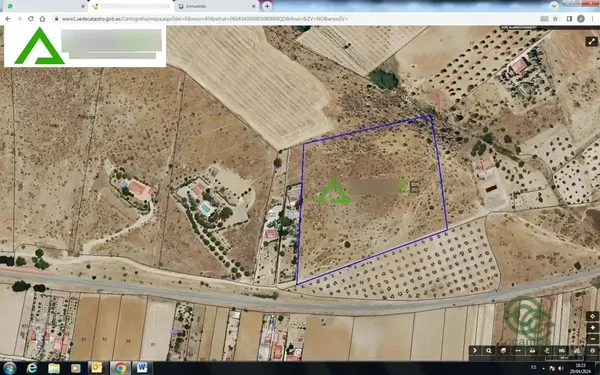The width and height of the screenshot is (600, 375).
Task: Switch to Chrome in the taskbar
Action: tap(120, 368)
